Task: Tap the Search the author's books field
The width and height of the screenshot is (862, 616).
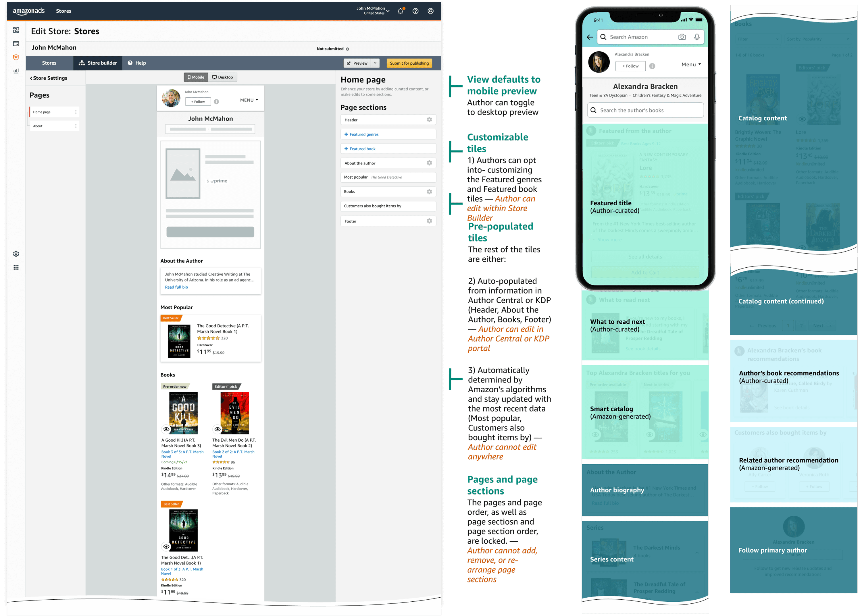Action: pos(645,110)
